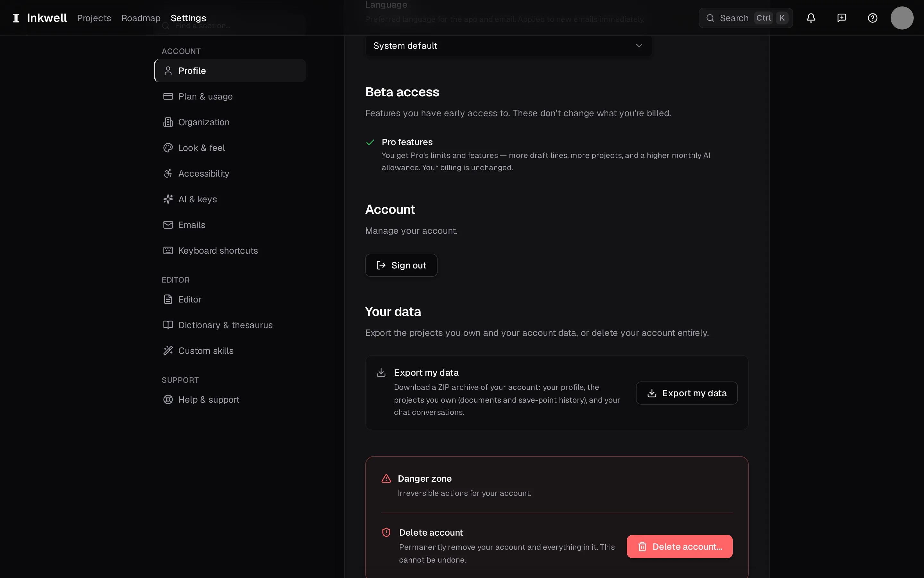Open Dictionary & thesaurus settings
The image size is (924, 578).
pos(230,325)
